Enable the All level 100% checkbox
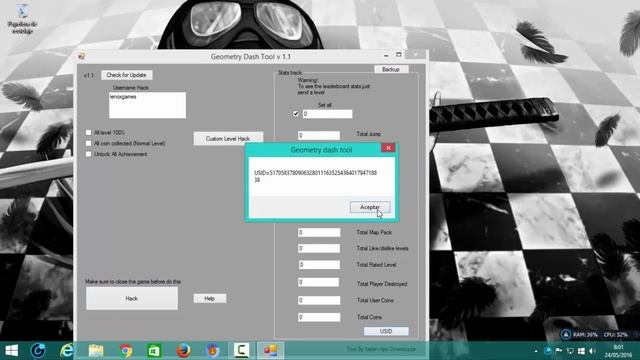The width and height of the screenshot is (640, 360). [x=89, y=133]
